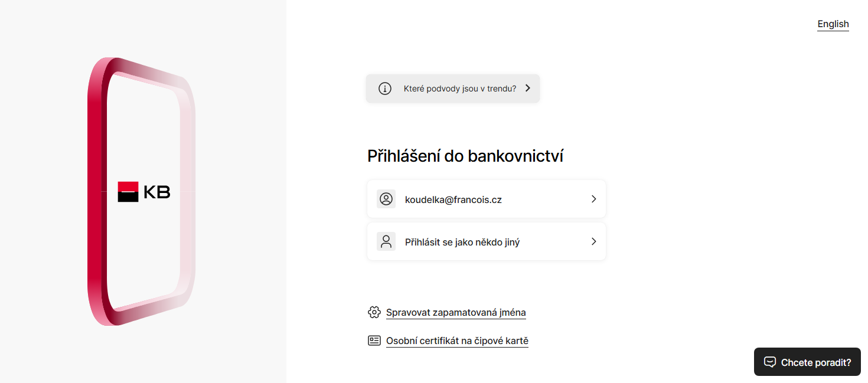Click the 'Přihlášení do bankovnictví' heading
868x383 pixels.
pos(465,156)
